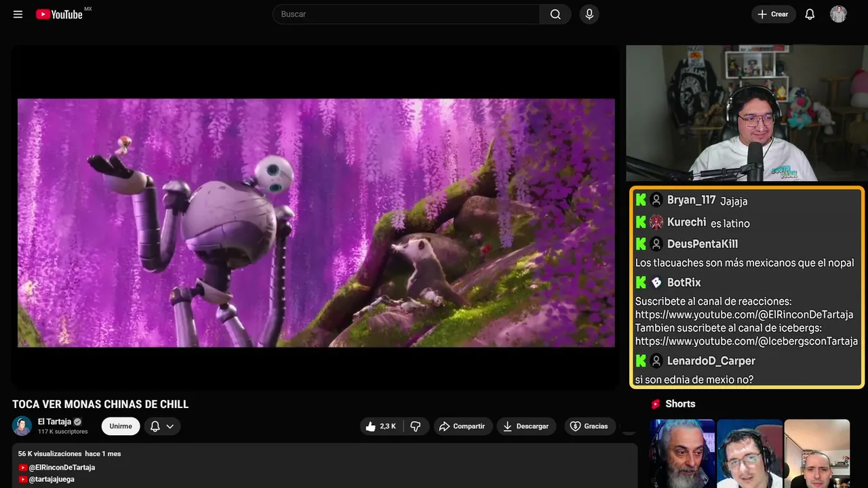Click the magnifying glass search button

(555, 14)
